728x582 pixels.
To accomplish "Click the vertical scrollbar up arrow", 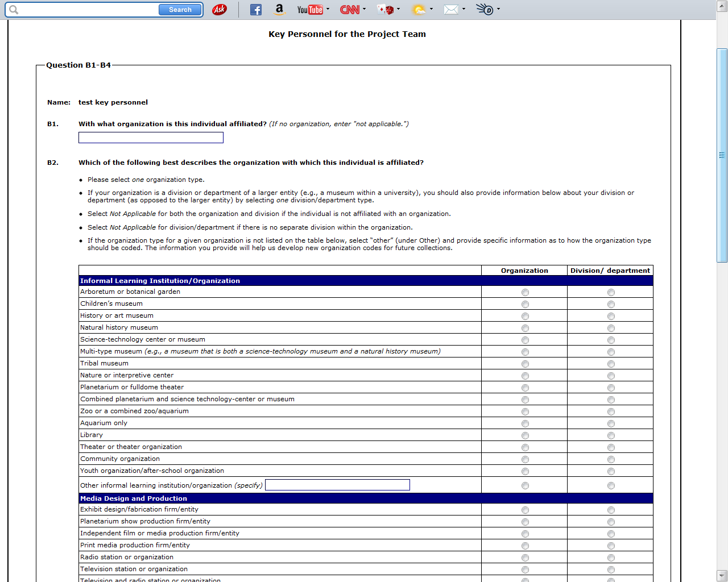I will [x=722, y=6].
